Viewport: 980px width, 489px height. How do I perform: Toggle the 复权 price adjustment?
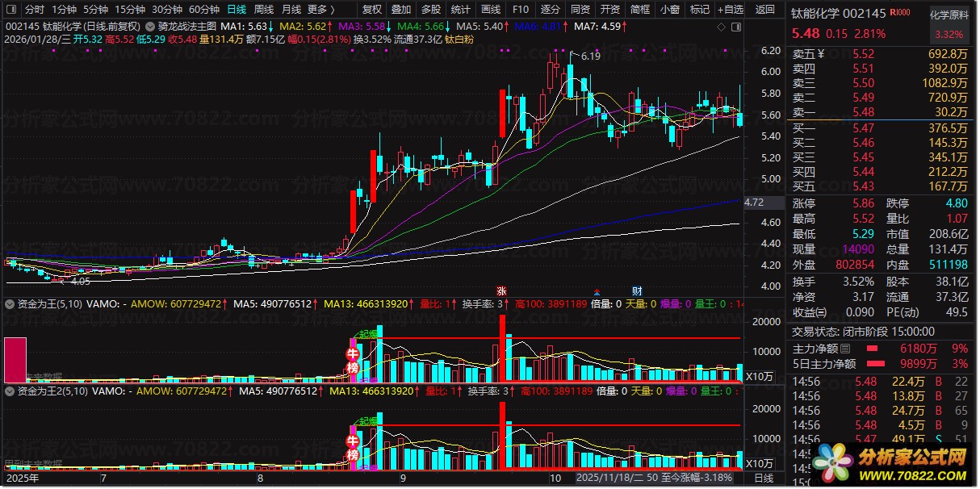pos(371,10)
